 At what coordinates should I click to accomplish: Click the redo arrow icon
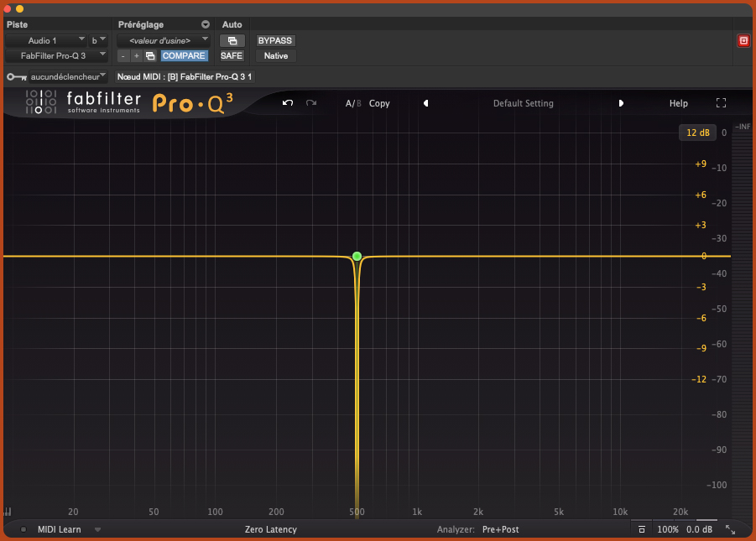tap(311, 103)
